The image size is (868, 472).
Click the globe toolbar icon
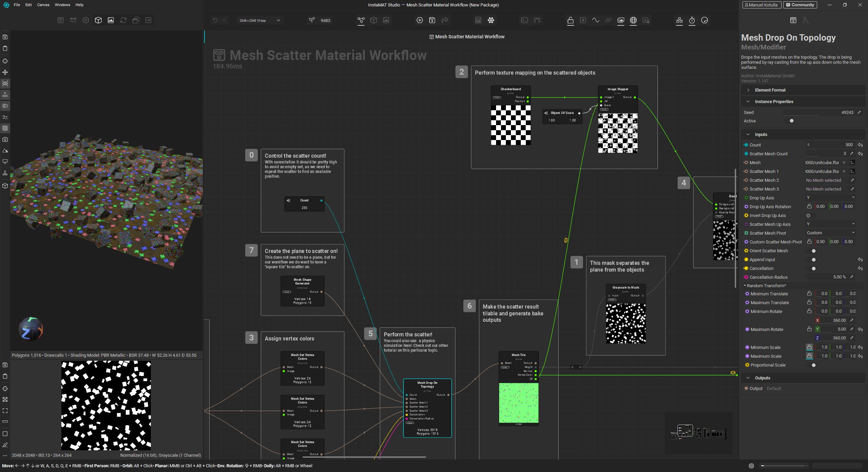click(633, 20)
